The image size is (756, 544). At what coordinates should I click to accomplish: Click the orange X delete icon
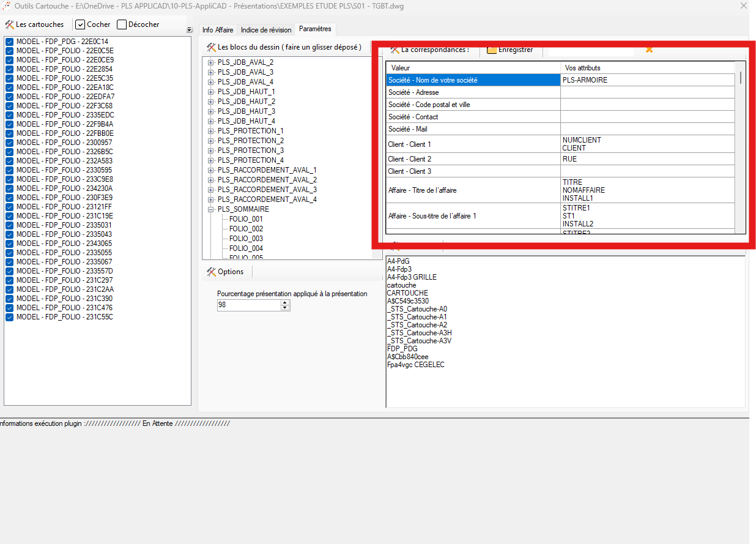point(649,50)
